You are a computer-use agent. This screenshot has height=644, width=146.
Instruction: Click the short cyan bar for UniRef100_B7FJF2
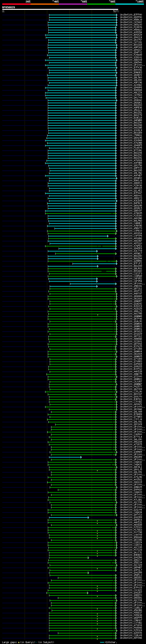click(95, 263)
